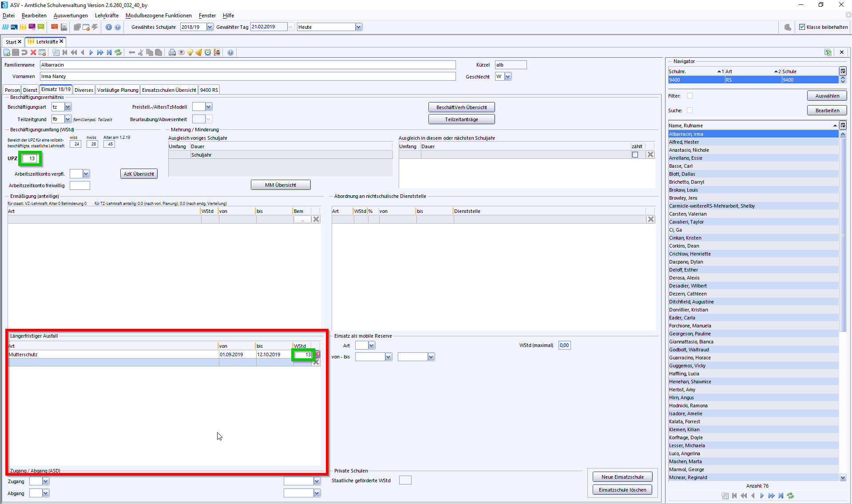Switch to the Einsatzschulen Übersicht tab

pyautogui.click(x=169, y=90)
